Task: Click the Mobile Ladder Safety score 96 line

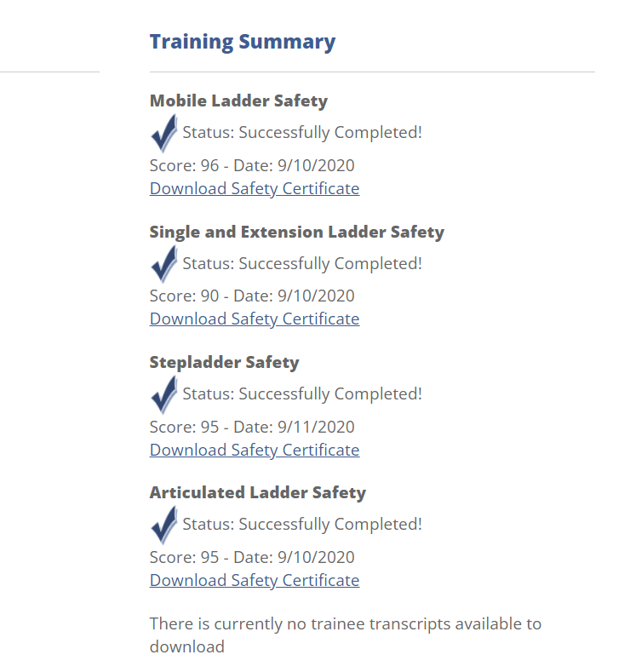Action: point(252,165)
